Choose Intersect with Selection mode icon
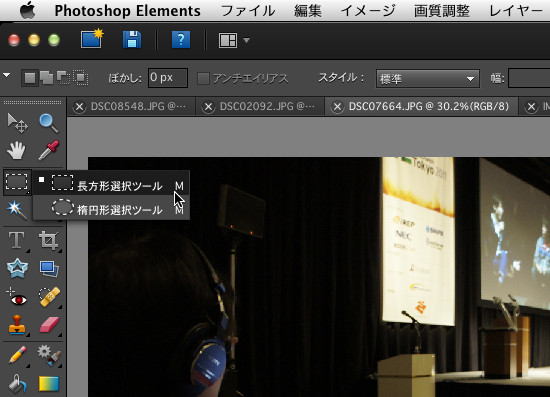Image resolution: width=550 pixels, height=397 pixels. point(81,78)
